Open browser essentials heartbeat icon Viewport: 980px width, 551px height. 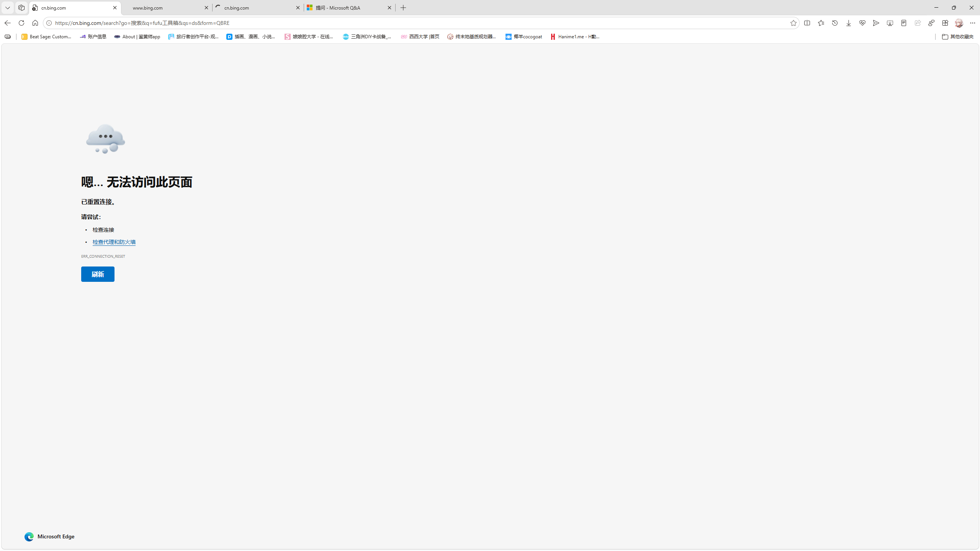862,23
